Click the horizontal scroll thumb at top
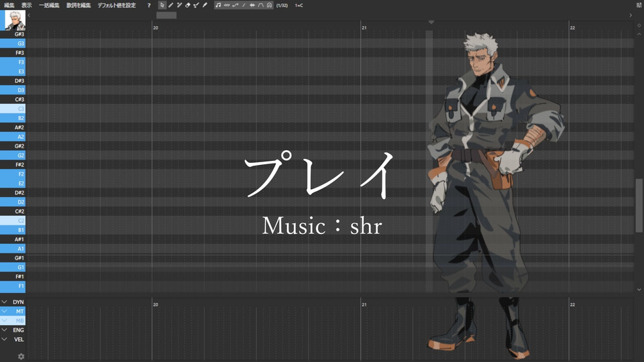Viewport: 644px width, 362px height. 166,15
